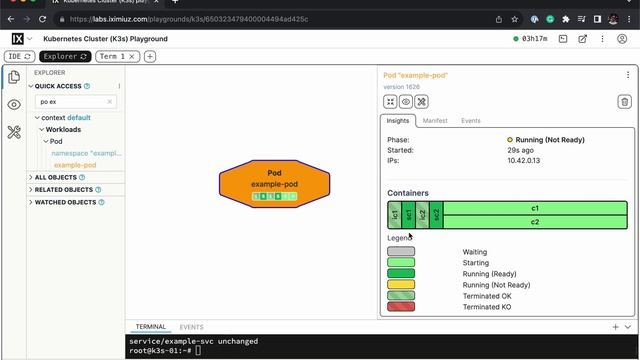The width and height of the screenshot is (640, 360).
Task: Click the Waiting legend swatch
Action: [401, 251]
